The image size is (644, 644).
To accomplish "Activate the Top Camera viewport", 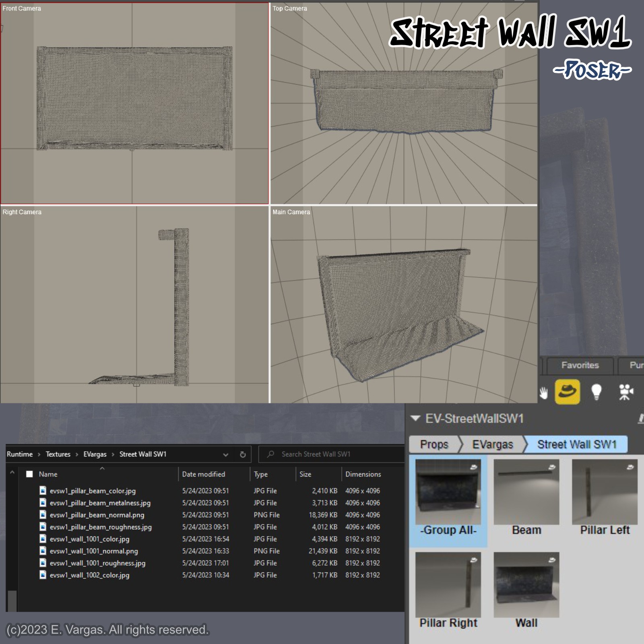I will point(404,103).
